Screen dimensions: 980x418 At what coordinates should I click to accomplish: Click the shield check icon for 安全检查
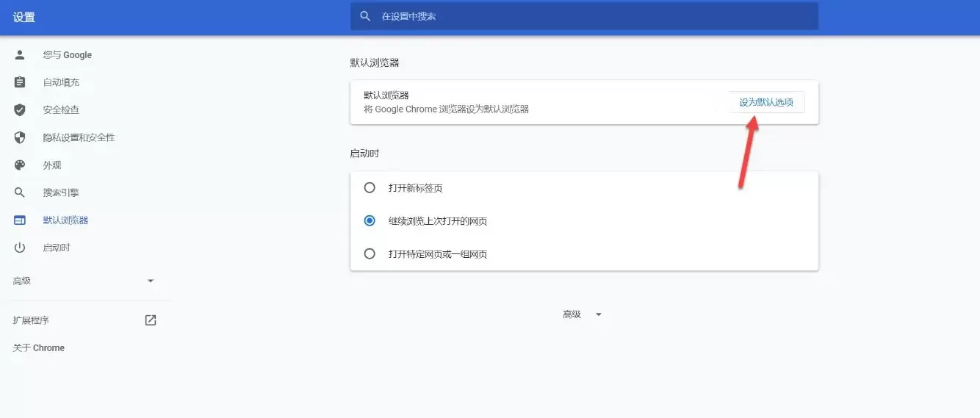20,110
